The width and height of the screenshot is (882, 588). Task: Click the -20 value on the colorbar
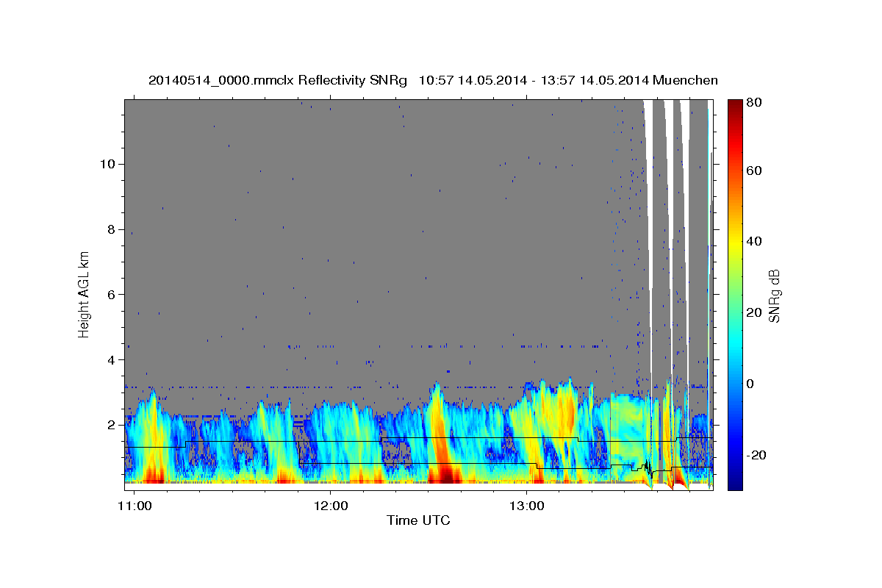[756, 455]
